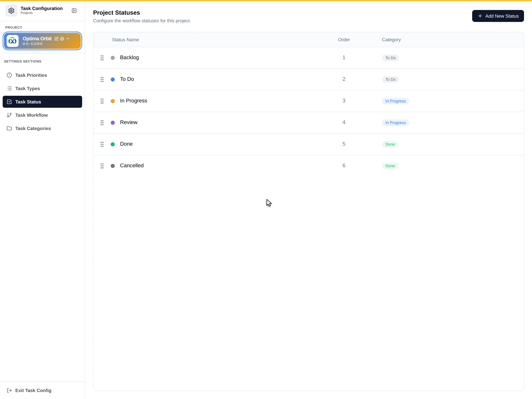Click the Optima Orbit project logo
Screen dimensions: 532x399
coord(13,41)
